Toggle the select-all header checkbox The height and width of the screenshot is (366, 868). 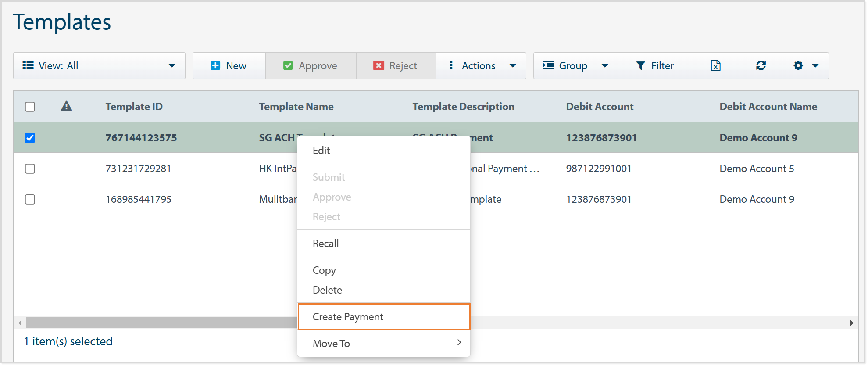30,107
